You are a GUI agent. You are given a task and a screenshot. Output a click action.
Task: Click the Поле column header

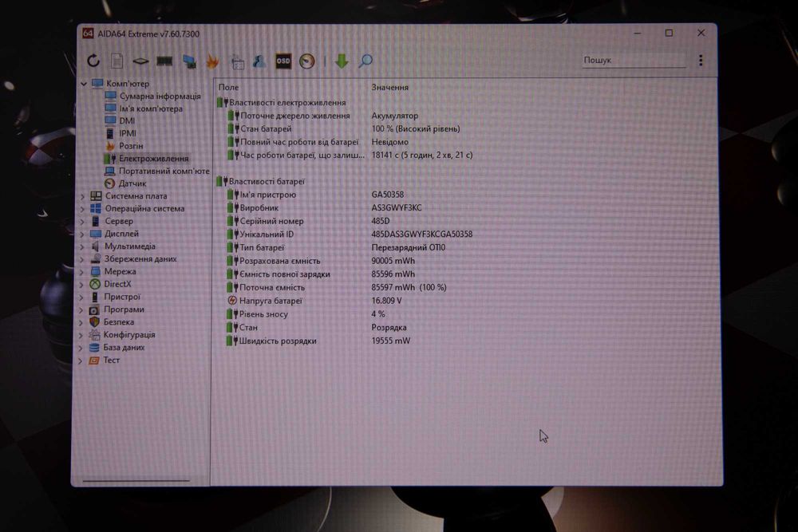point(228,88)
